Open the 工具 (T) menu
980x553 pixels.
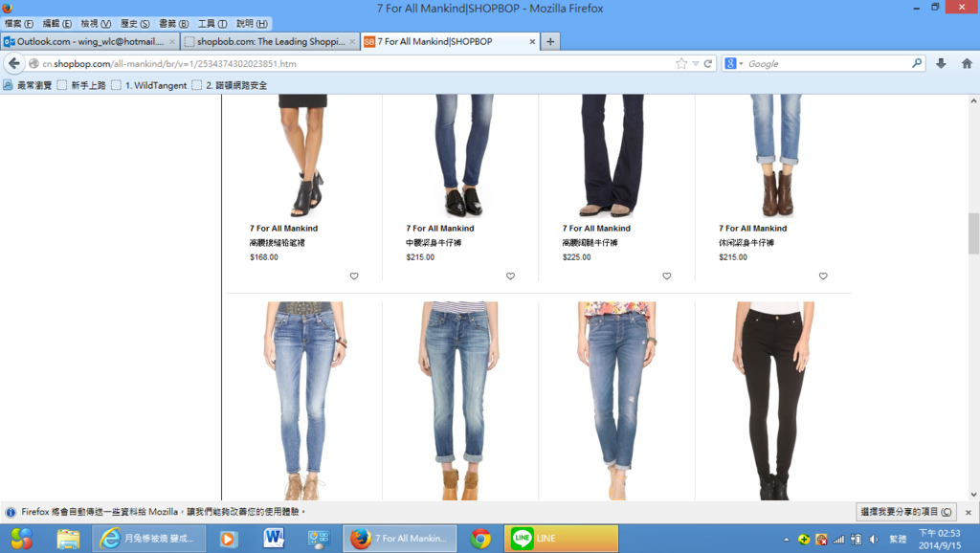pyautogui.click(x=212, y=24)
